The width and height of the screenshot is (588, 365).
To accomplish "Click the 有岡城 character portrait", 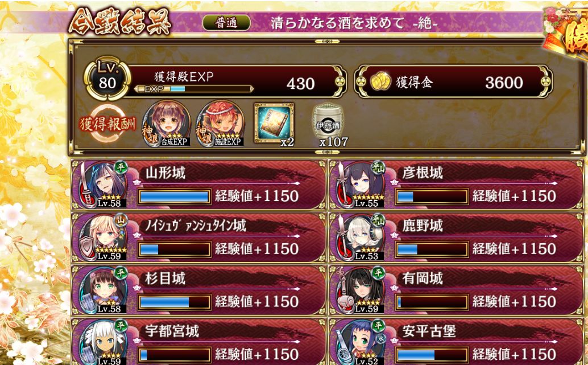I will [x=361, y=290].
